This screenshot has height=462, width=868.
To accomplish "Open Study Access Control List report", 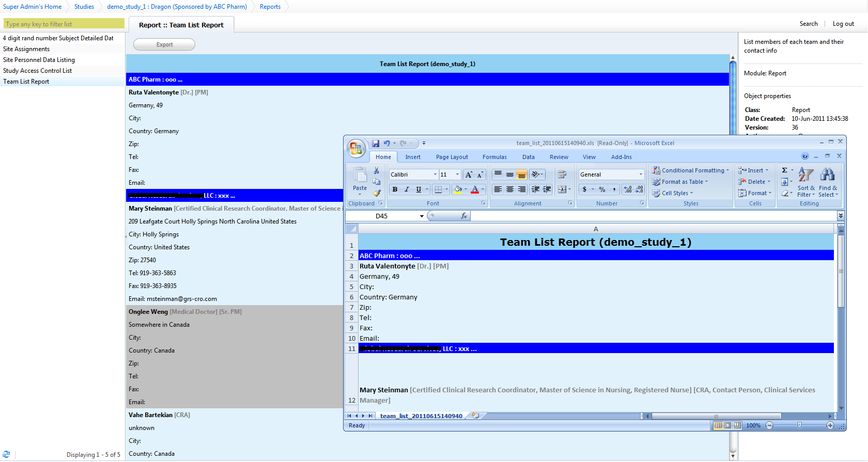I will click(37, 71).
